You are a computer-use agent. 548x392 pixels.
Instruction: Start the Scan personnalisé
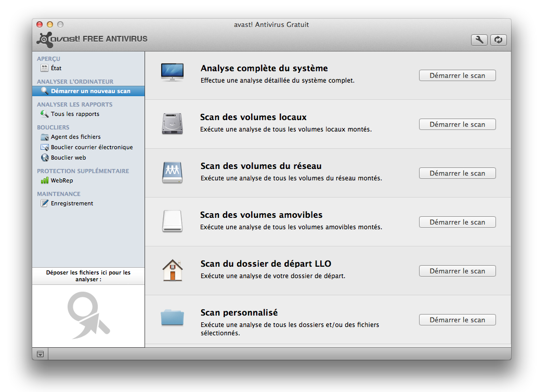(x=457, y=320)
